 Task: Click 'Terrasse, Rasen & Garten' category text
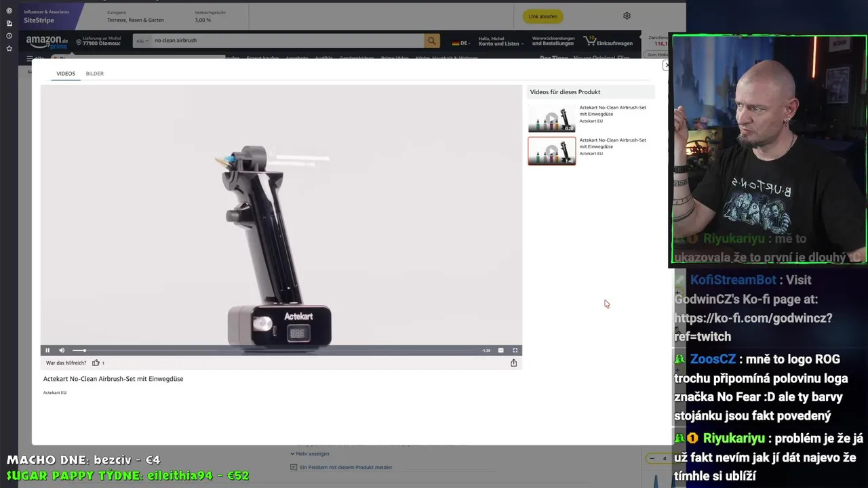136,20
